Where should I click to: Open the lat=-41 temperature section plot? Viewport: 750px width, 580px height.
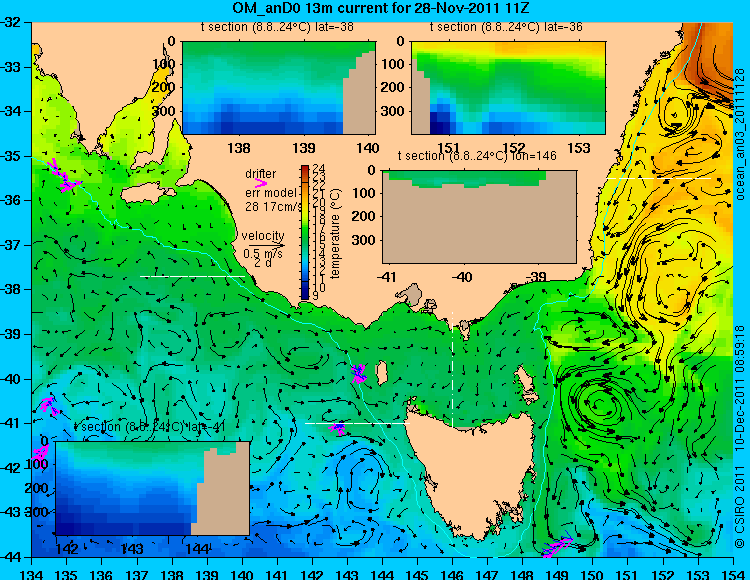point(153,488)
